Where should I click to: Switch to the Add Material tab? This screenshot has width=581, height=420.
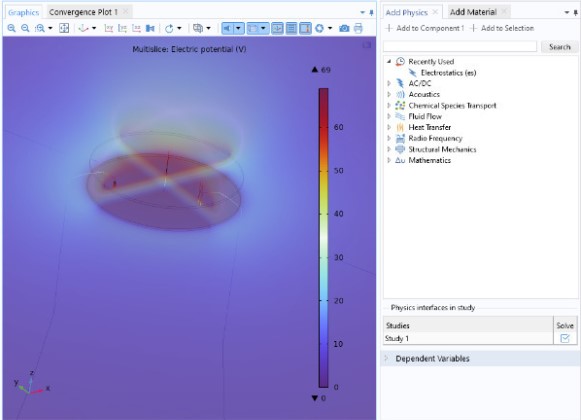pyautogui.click(x=473, y=12)
